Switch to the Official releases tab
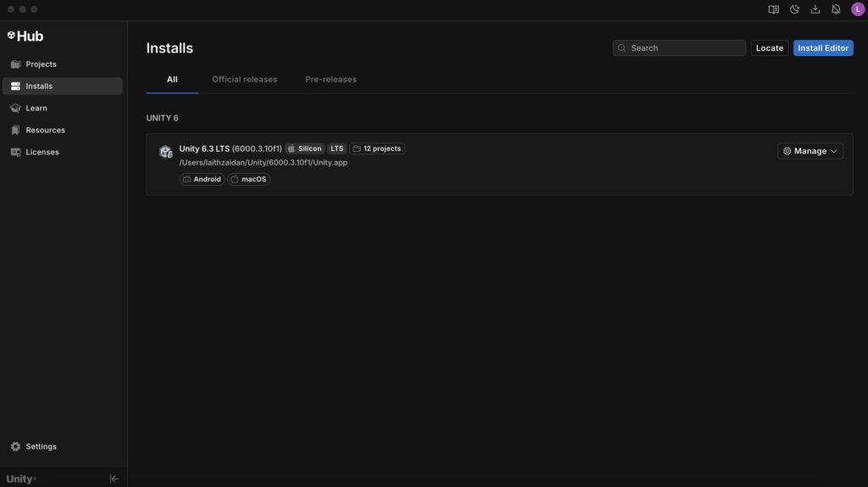Viewport: 868px width, 487px height. [x=244, y=80]
